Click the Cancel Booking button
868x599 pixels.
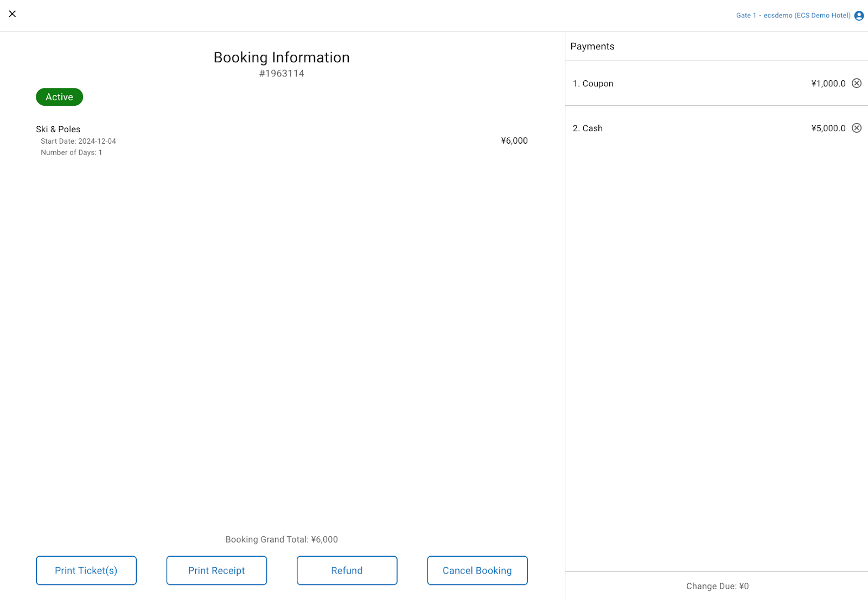(477, 570)
